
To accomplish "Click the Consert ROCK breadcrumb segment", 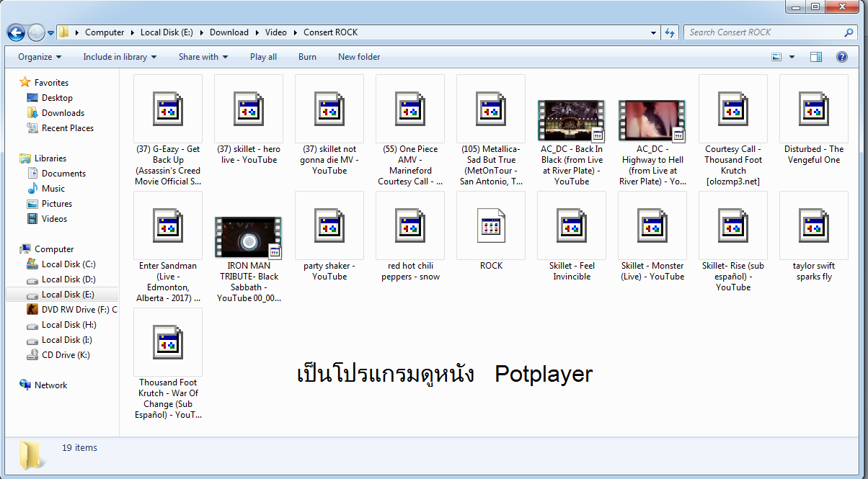I will (x=331, y=32).
